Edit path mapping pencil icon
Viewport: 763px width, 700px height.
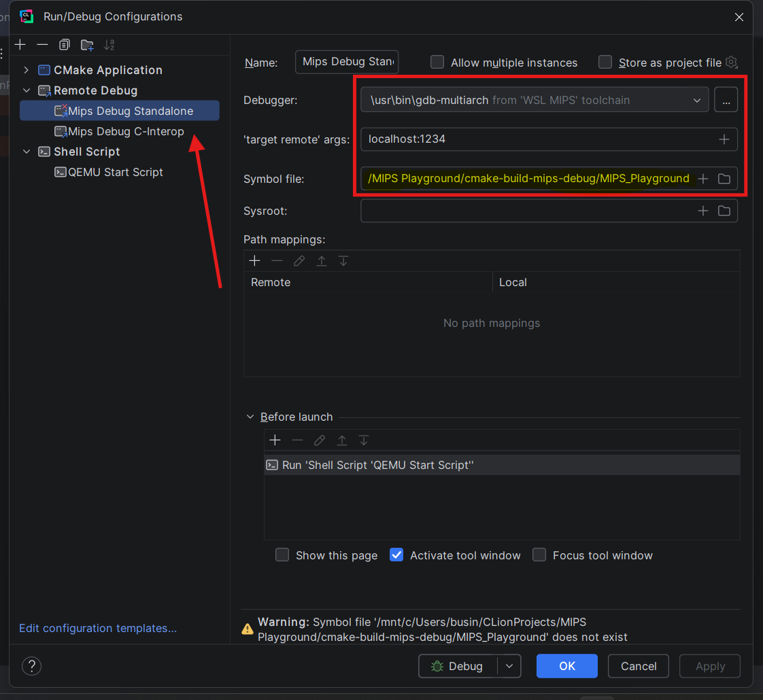pos(299,261)
